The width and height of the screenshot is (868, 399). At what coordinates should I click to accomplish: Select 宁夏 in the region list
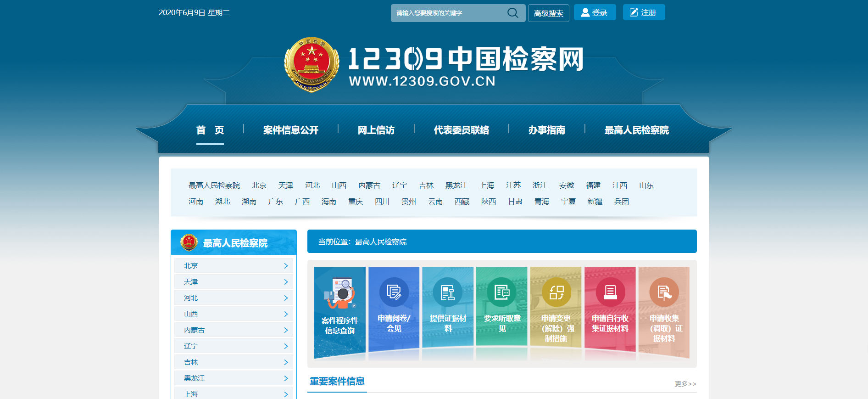click(x=568, y=202)
